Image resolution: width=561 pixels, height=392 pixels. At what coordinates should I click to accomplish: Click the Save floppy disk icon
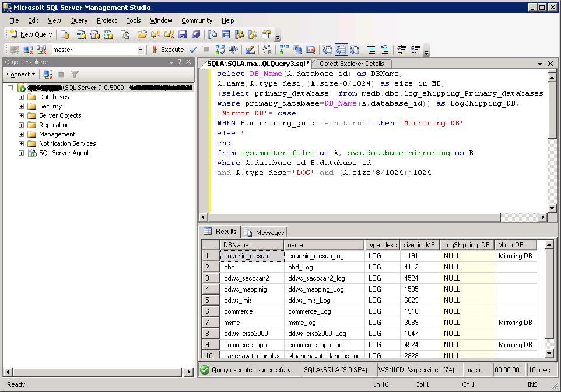[183, 34]
